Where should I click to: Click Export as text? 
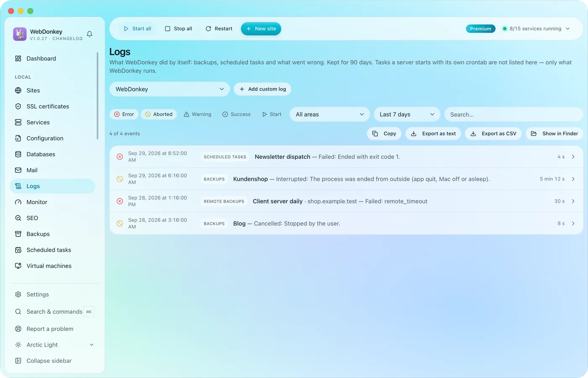[433, 134]
